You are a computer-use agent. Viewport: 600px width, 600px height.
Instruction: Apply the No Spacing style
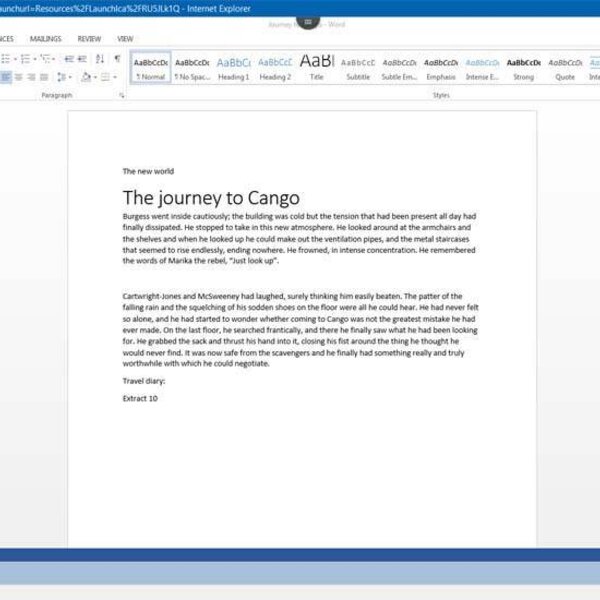point(192,68)
